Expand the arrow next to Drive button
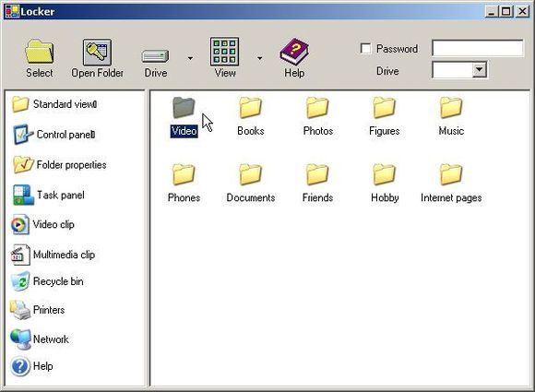Image resolution: width=535 pixels, height=392 pixels. coord(190,58)
